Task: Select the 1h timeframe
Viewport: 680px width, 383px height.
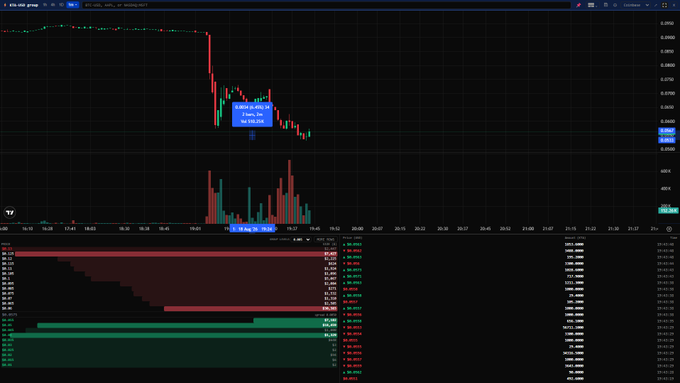Action: 45,5
